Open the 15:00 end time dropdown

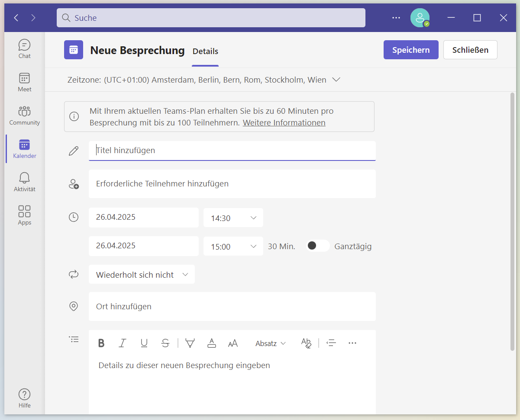(x=233, y=246)
